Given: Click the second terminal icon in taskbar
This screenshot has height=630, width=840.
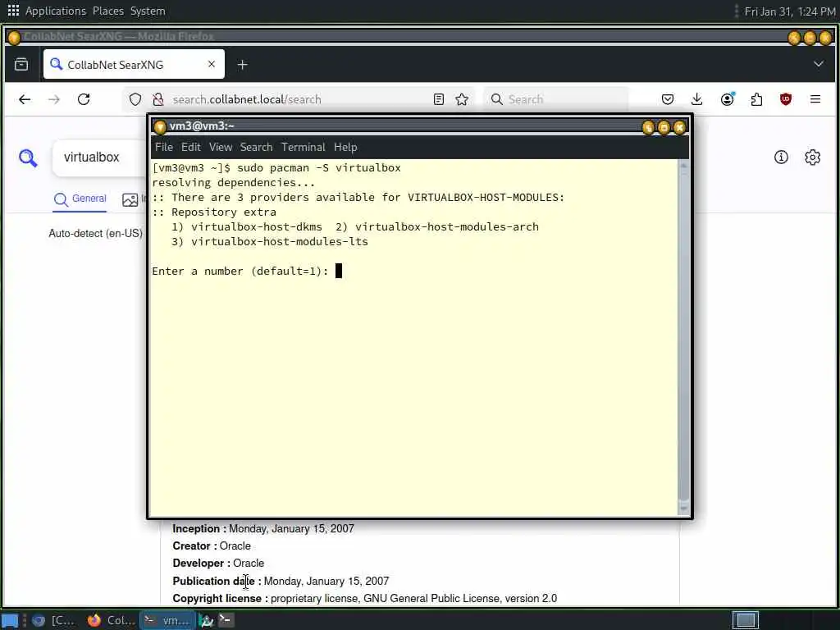Looking at the screenshot, I should pos(226,620).
